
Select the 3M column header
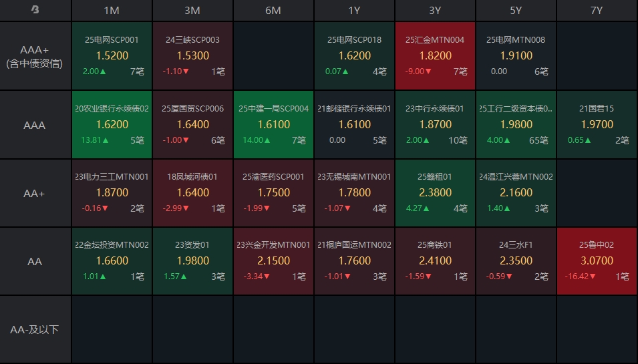(192, 10)
